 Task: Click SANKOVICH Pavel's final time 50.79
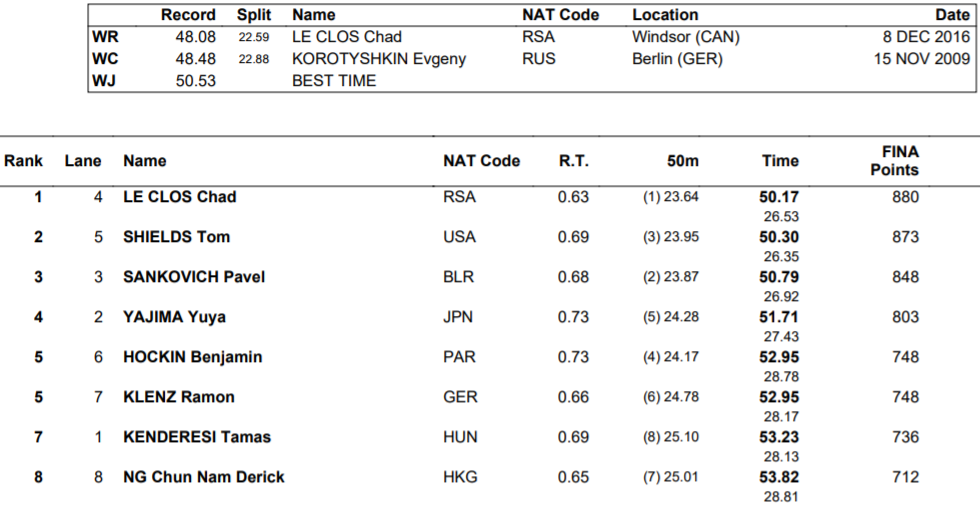(x=779, y=277)
